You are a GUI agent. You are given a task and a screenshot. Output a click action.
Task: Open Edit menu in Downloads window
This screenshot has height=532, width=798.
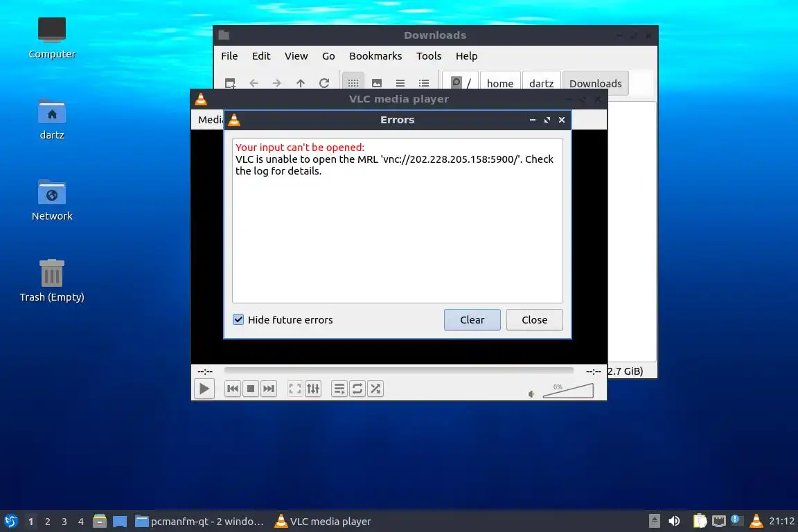point(261,56)
